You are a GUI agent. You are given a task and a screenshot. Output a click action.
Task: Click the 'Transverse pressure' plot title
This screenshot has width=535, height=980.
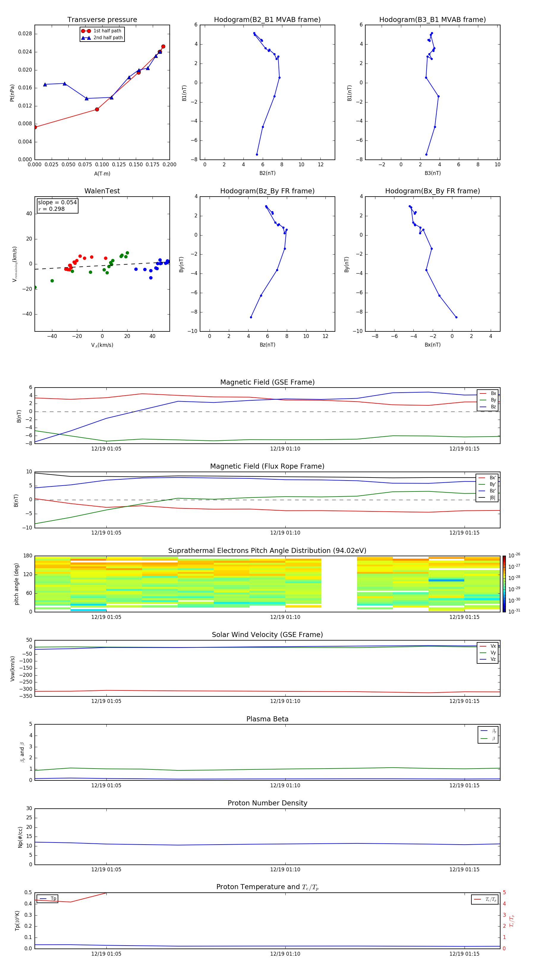(102, 20)
